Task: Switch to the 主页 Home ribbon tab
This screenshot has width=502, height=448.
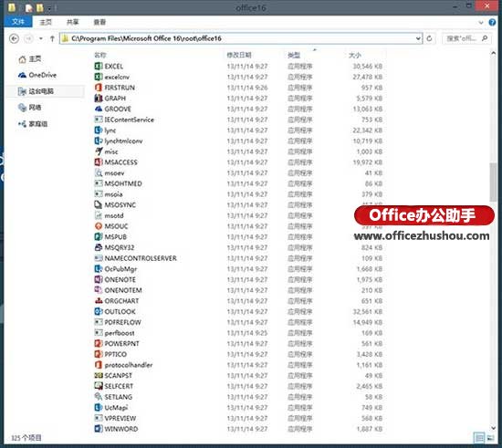Action: click(46, 22)
